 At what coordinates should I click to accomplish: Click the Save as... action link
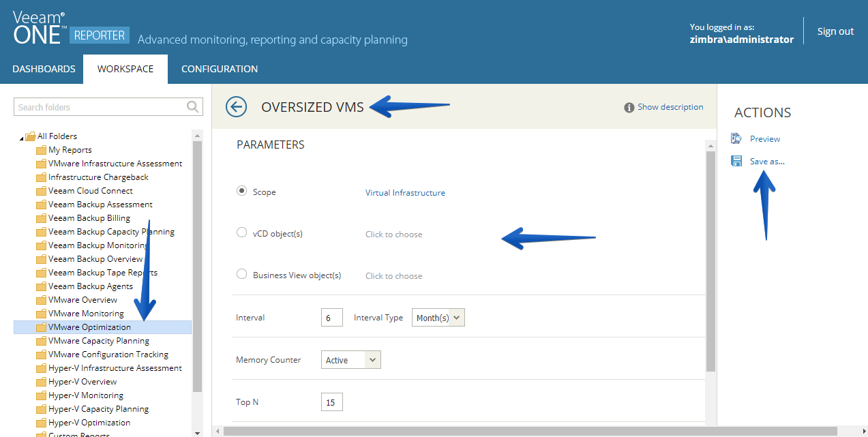point(767,162)
